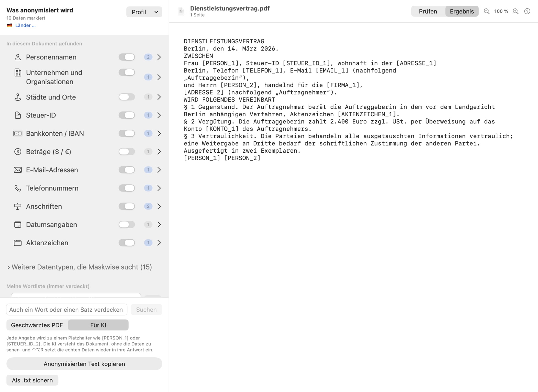Click the Datumsangaben calendar icon
This screenshot has width=538, height=392.
(18, 225)
